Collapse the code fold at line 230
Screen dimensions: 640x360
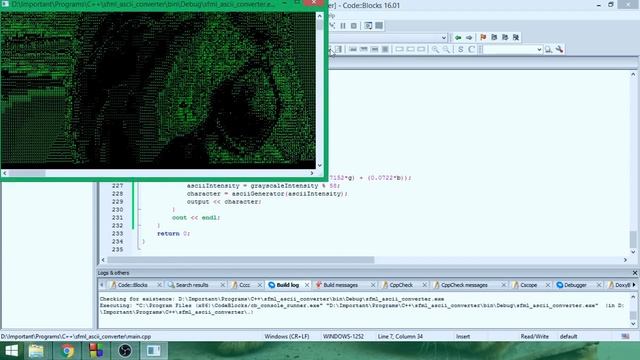pyautogui.click(x=140, y=209)
